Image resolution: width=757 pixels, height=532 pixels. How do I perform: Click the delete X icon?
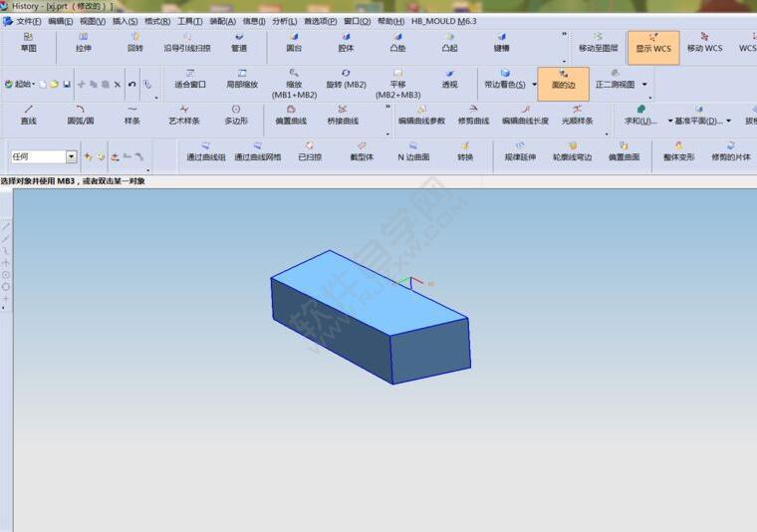click(117, 84)
